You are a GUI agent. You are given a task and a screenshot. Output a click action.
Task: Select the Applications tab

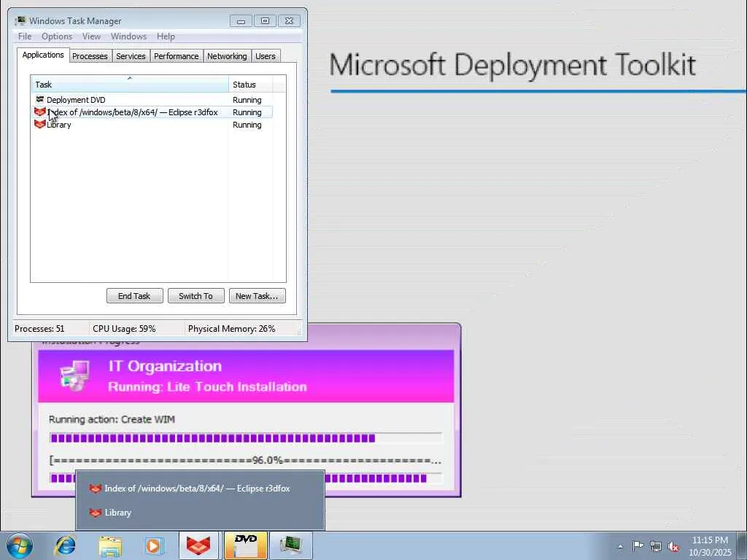click(43, 55)
